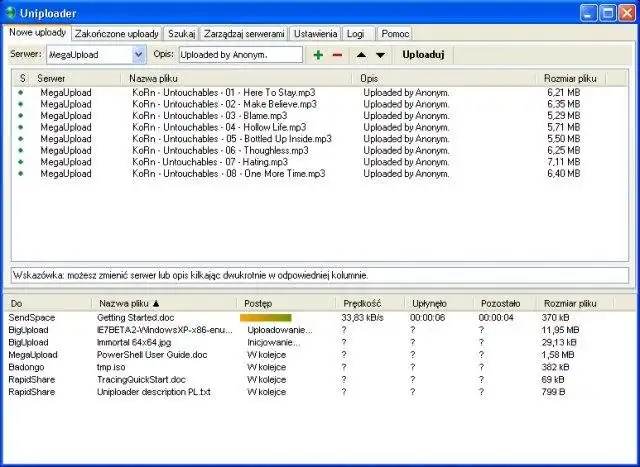Click status dot of Bottled Up Inside.mp3 row
The image size is (640, 467).
coord(20,139)
